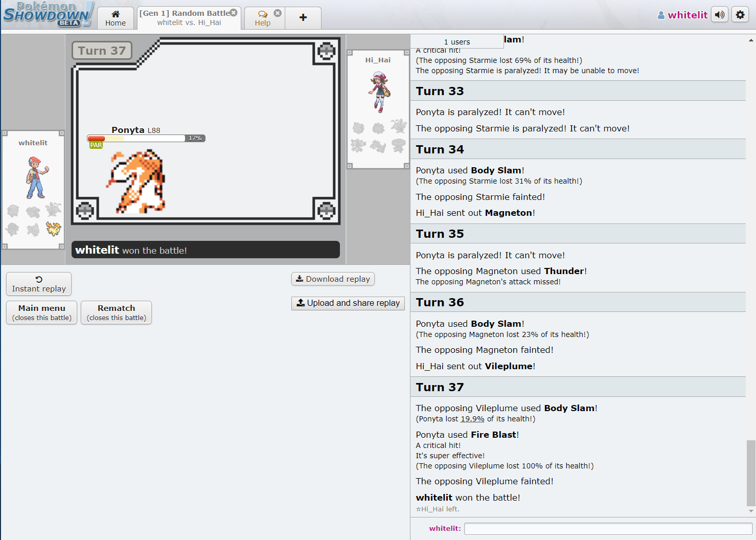
Task: Click Main menu button
Action: (42, 312)
